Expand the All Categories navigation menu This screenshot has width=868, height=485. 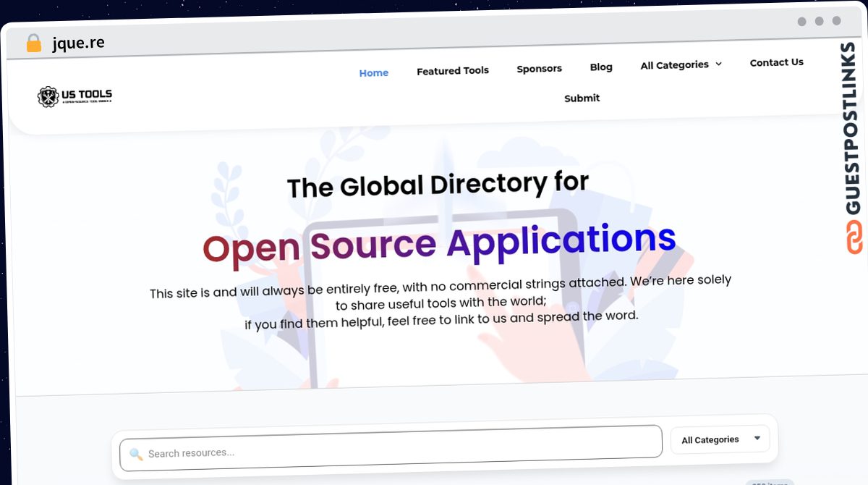click(681, 65)
